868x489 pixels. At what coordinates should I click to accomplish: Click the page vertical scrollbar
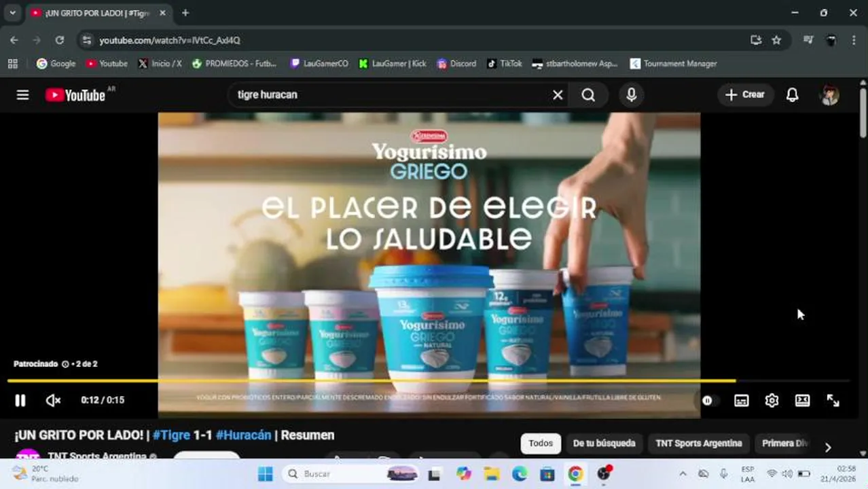click(x=863, y=112)
